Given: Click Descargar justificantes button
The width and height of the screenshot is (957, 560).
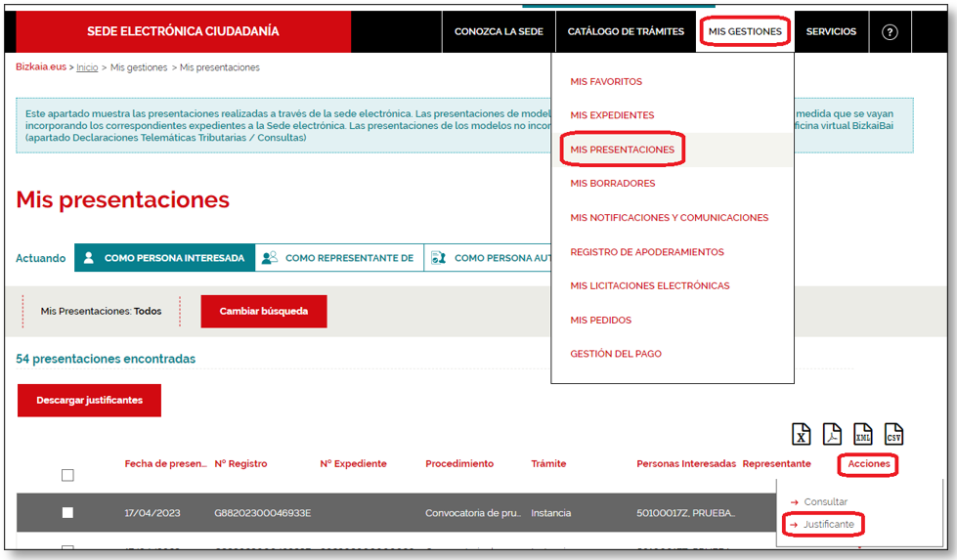Looking at the screenshot, I should click(89, 400).
